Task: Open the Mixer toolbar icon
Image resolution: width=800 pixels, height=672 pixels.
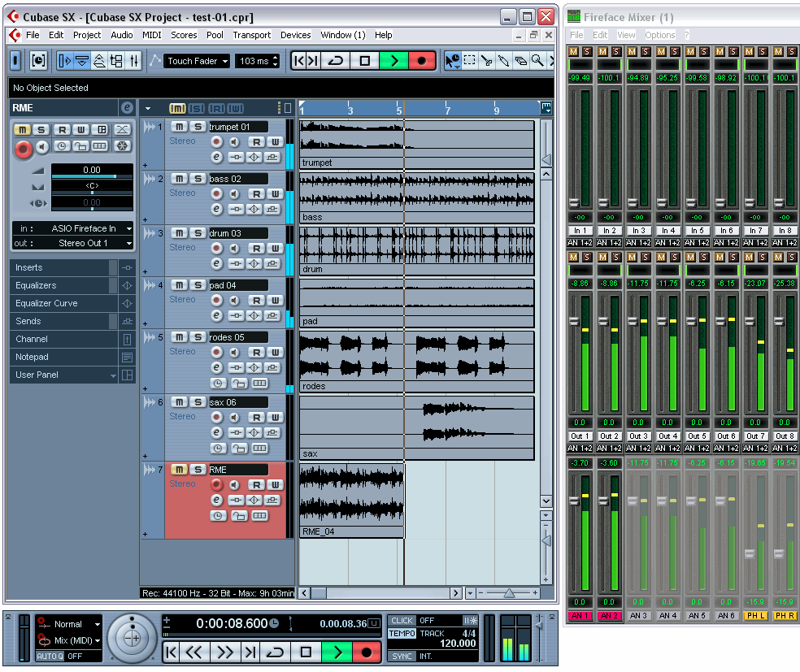Action: 134,61
